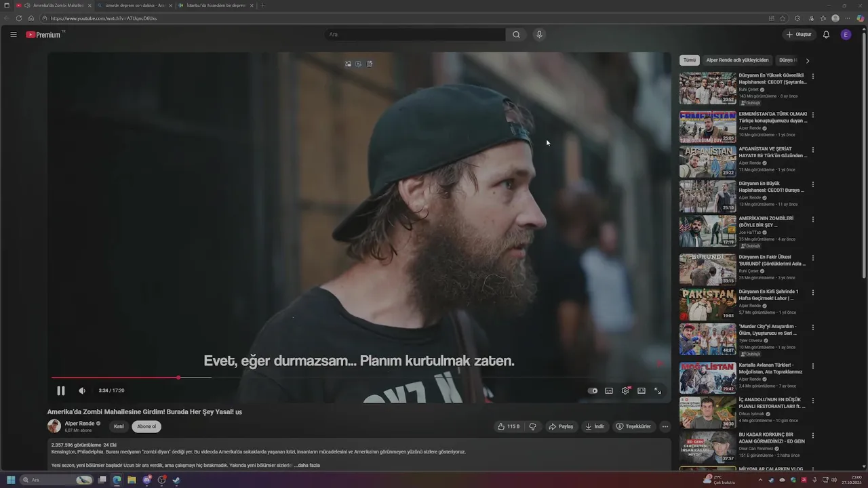Seek on the red video progress bar
Image resolution: width=868 pixels, height=488 pixels.
point(115,378)
